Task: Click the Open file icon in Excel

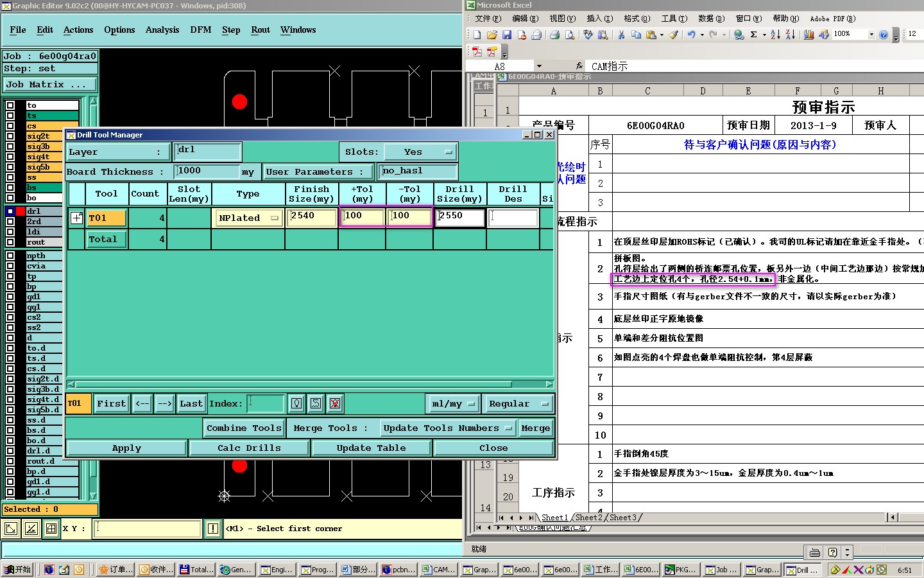Action: (492, 35)
